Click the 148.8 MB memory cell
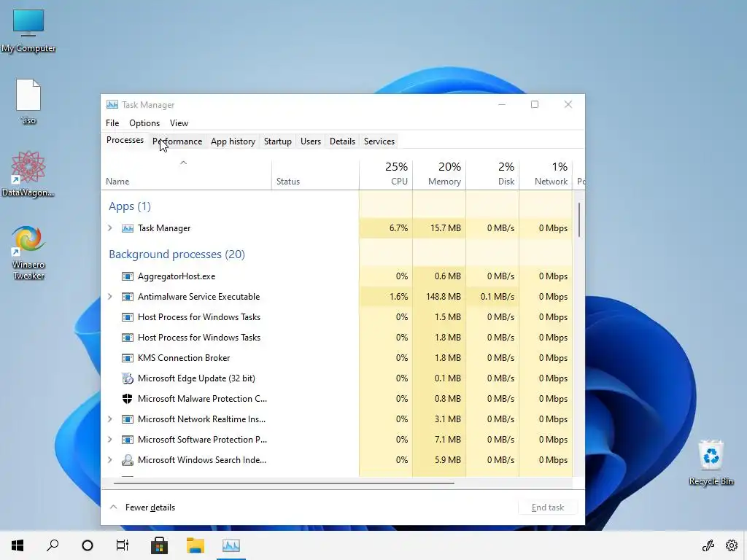 pyautogui.click(x=439, y=297)
